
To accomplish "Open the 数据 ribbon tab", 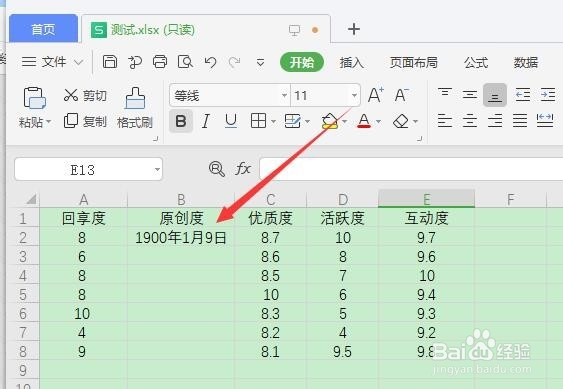I will coord(526,62).
